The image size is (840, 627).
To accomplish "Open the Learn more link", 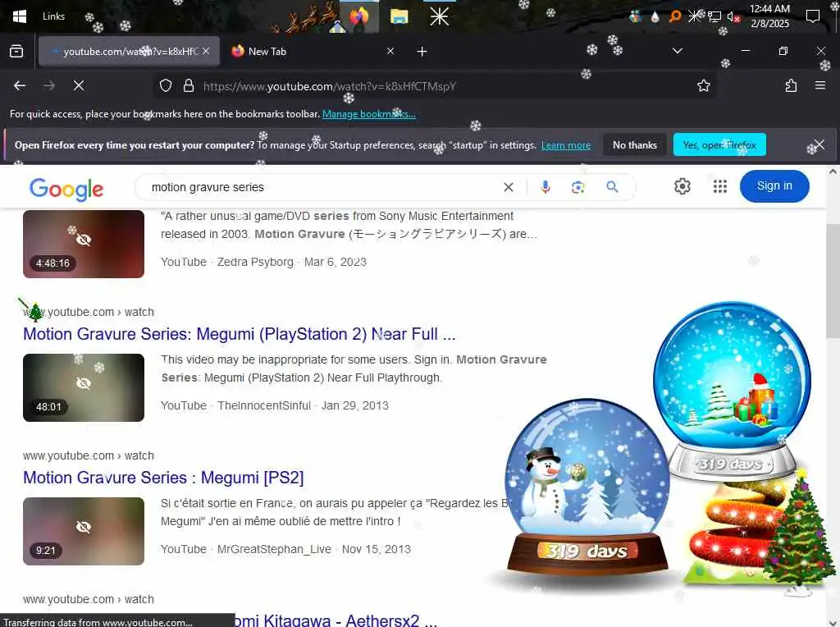I will click(566, 145).
